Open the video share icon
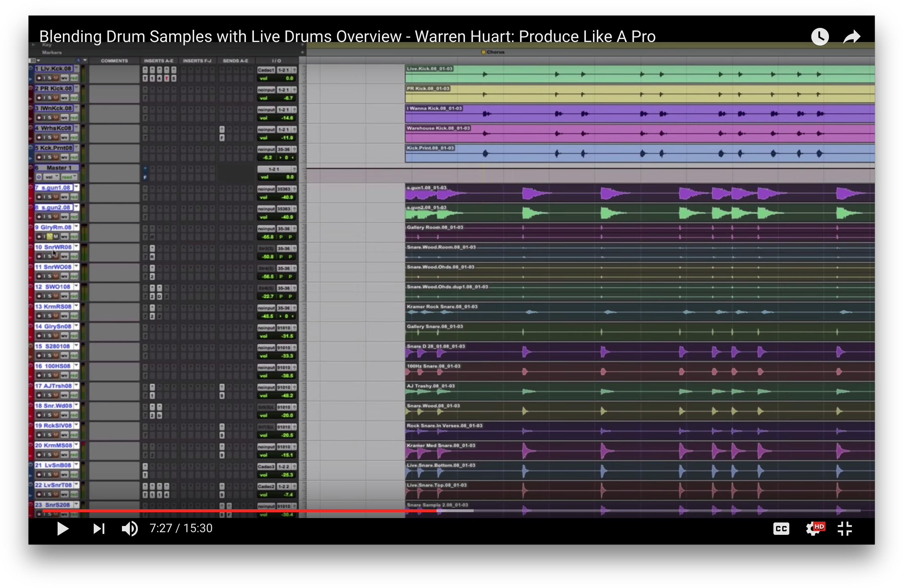903x588 pixels. 851,37
